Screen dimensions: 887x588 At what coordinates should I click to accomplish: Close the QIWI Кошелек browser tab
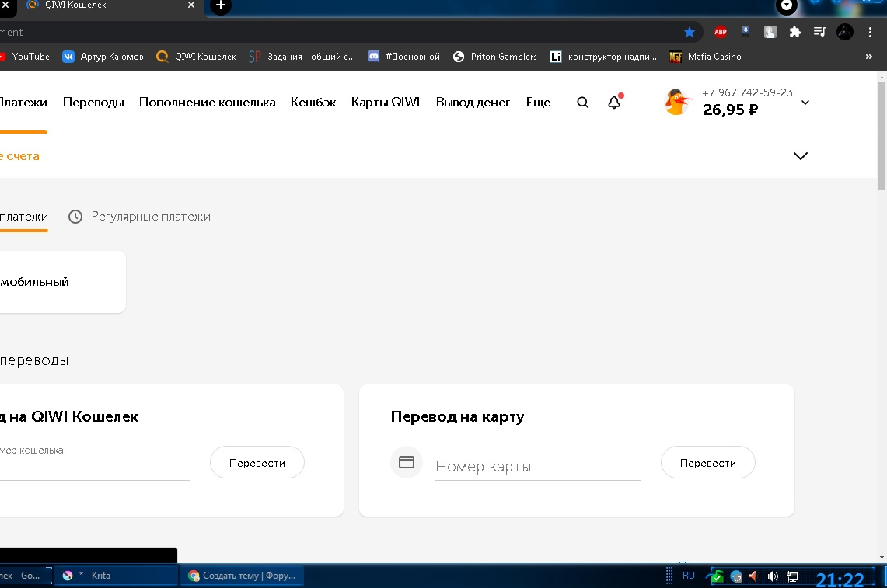[x=191, y=5]
